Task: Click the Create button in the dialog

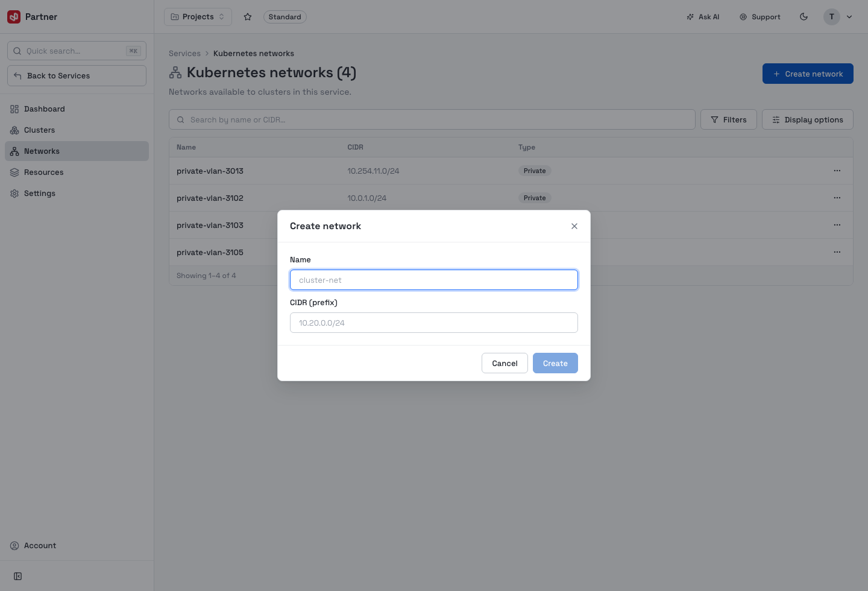Action: coord(555,363)
